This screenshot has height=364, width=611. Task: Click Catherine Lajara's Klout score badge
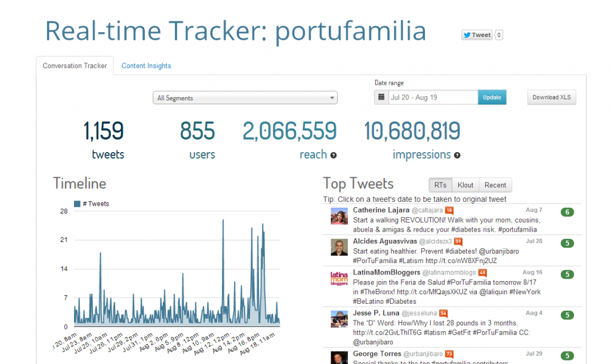[x=449, y=210]
